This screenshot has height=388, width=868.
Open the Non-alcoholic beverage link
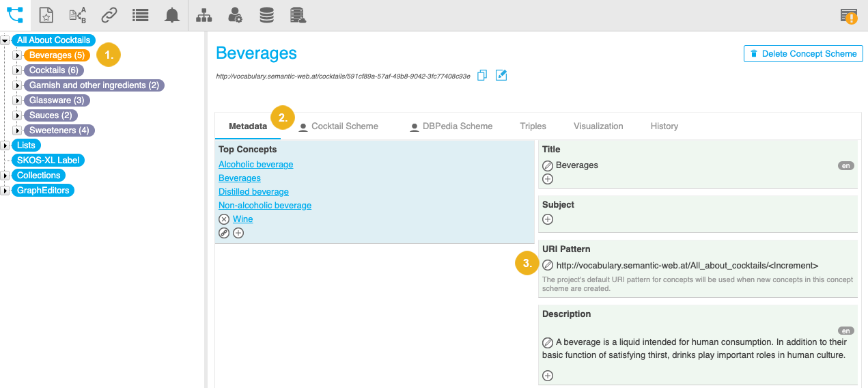264,206
